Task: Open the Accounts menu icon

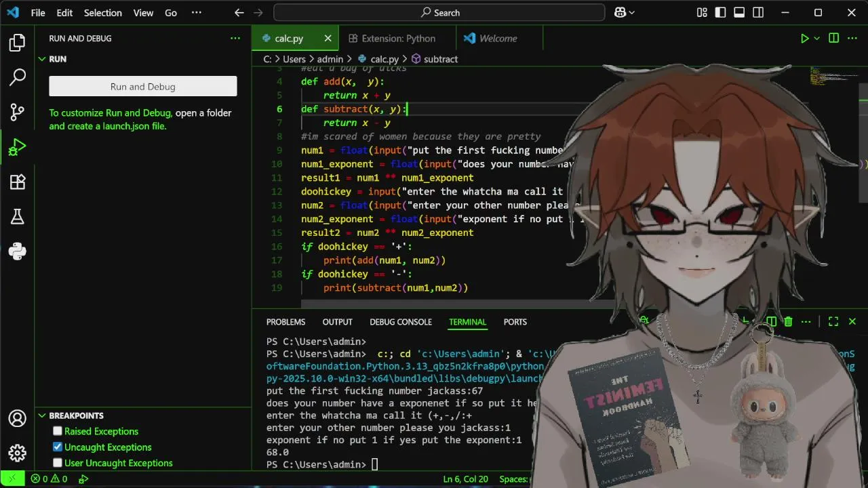Action: tap(17, 419)
